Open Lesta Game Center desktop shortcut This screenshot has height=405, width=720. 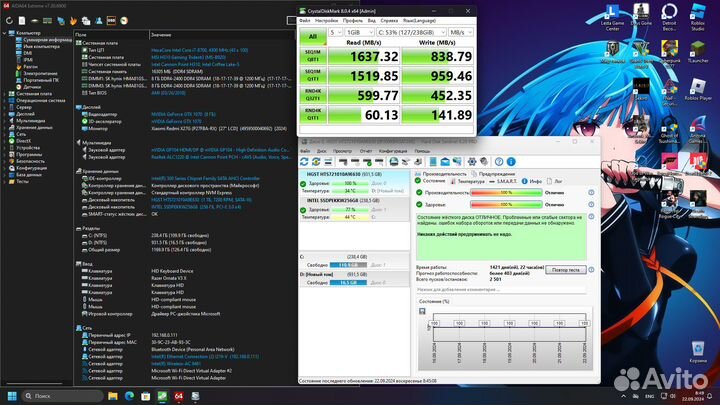tap(612, 17)
